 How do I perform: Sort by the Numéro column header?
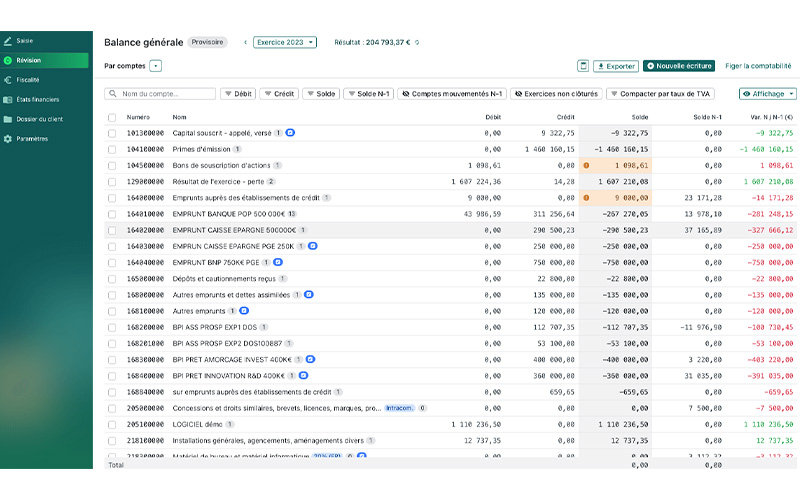click(x=138, y=117)
